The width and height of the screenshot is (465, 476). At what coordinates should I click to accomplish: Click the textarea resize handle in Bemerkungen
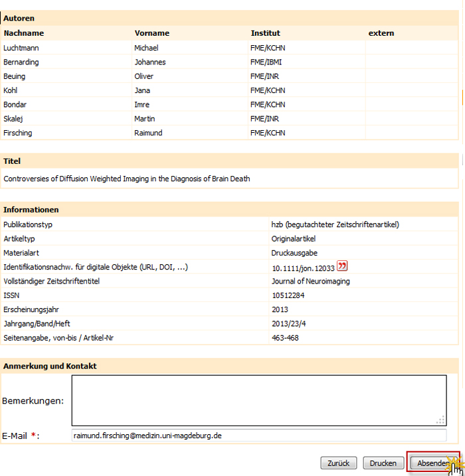tap(440, 420)
